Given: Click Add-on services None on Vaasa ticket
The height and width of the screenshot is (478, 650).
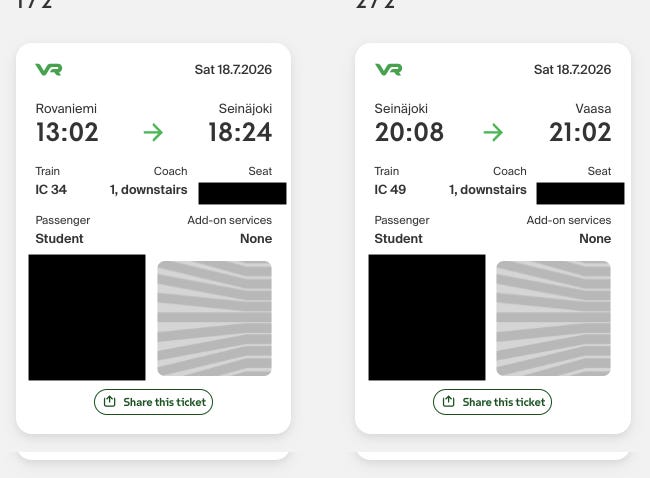Looking at the screenshot, I should coord(595,239).
